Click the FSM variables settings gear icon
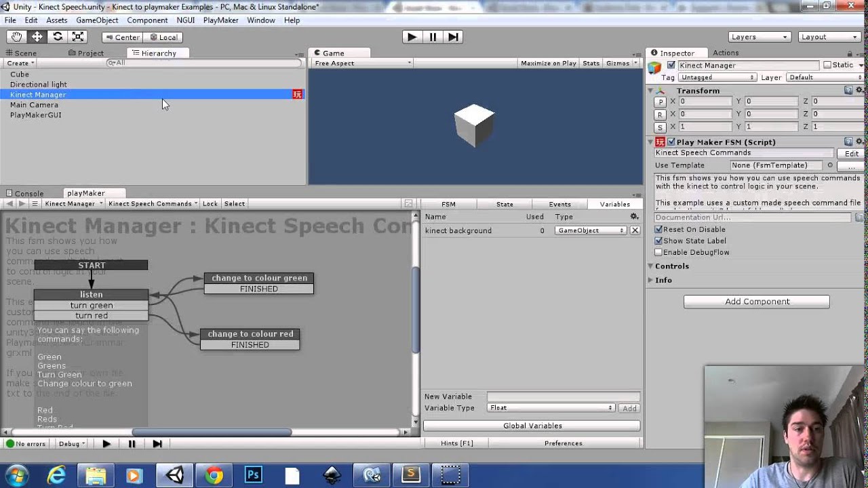The image size is (868, 488). 634,217
